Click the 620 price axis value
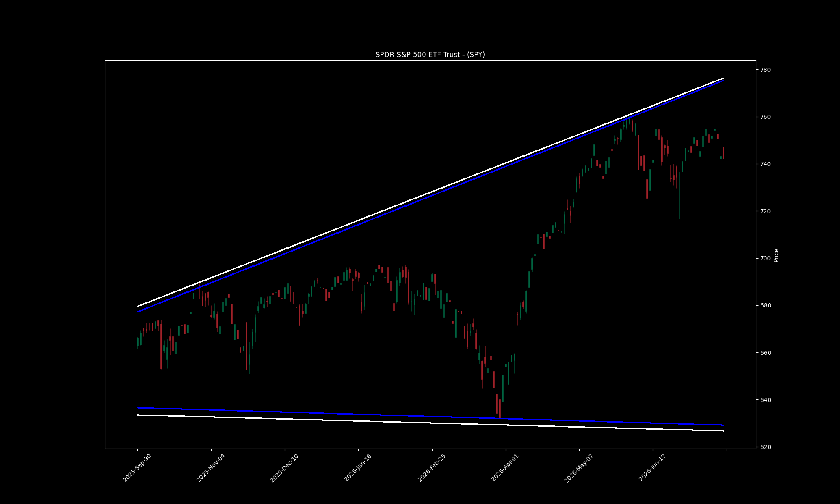840x504 pixels. (x=766, y=447)
